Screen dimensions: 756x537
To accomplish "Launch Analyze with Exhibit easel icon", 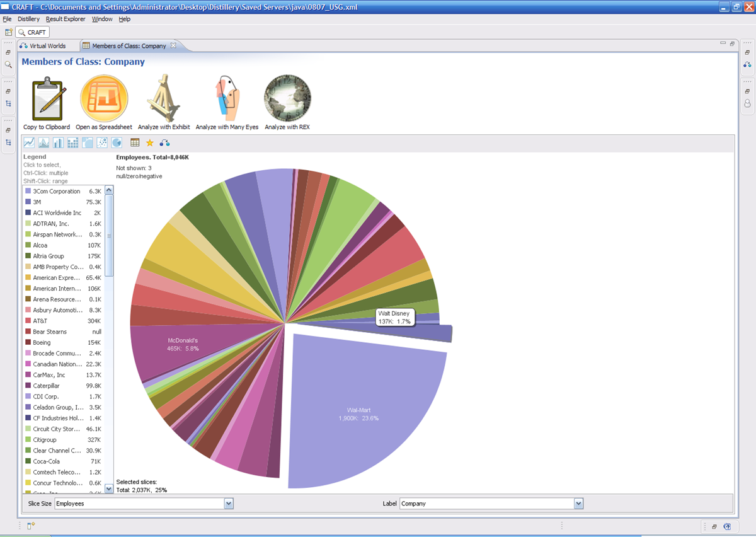I will point(164,98).
